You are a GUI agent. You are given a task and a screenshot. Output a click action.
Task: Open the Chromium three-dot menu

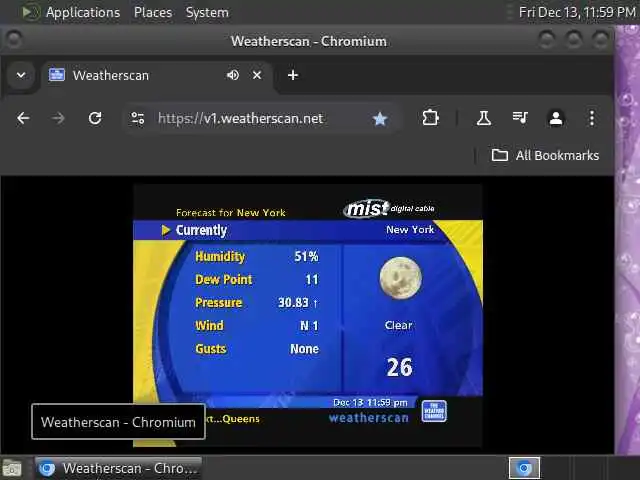pos(592,118)
